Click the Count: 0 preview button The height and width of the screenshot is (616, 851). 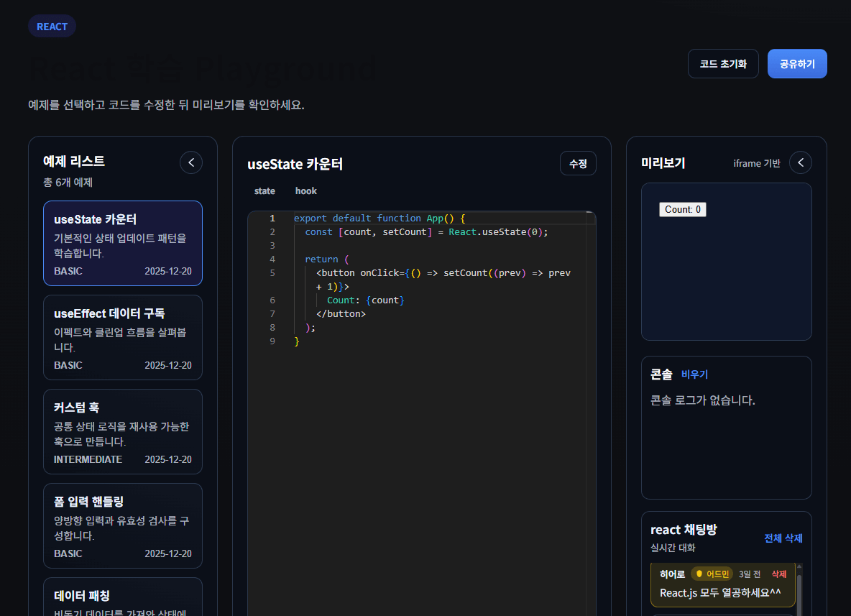pos(682,209)
